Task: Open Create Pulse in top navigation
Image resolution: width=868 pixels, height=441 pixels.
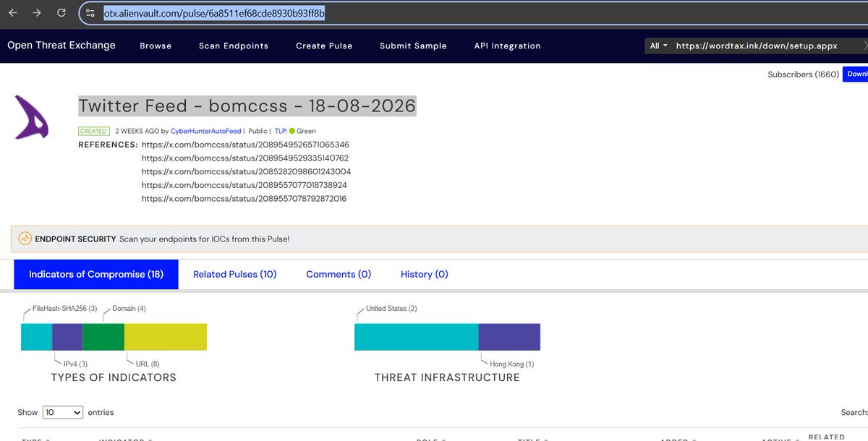Action: 324,46
